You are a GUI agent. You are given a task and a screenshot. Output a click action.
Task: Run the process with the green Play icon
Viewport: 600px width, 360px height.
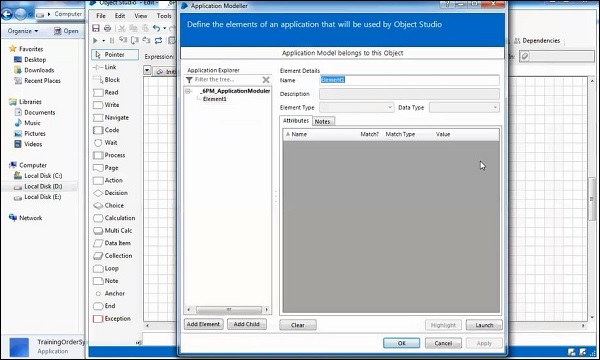click(95, 40)
